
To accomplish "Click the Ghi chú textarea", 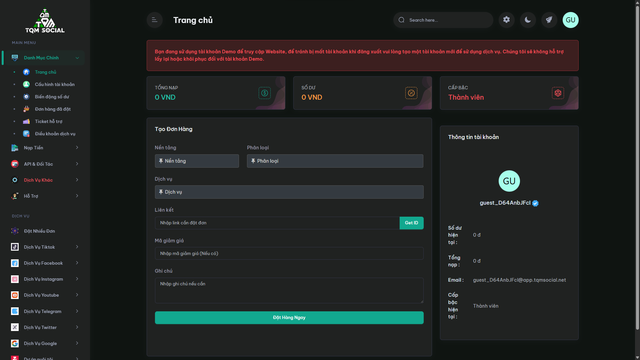I will 289,290.
